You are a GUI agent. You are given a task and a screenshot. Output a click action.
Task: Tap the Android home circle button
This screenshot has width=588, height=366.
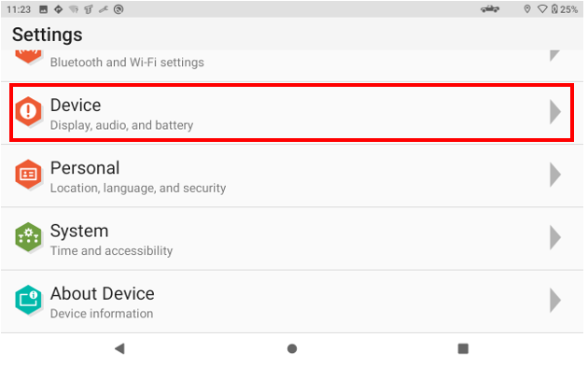pos(292,349)
